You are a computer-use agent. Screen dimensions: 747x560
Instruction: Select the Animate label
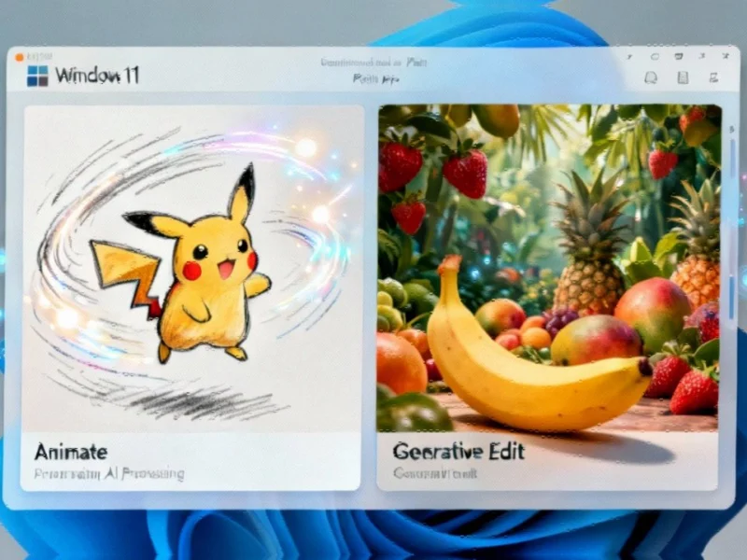[71, 452]
